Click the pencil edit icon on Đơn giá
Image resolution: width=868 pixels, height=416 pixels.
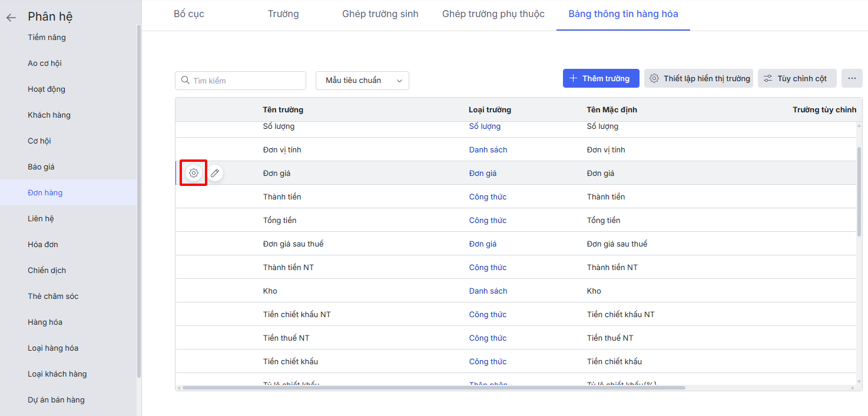coord(215,173)
